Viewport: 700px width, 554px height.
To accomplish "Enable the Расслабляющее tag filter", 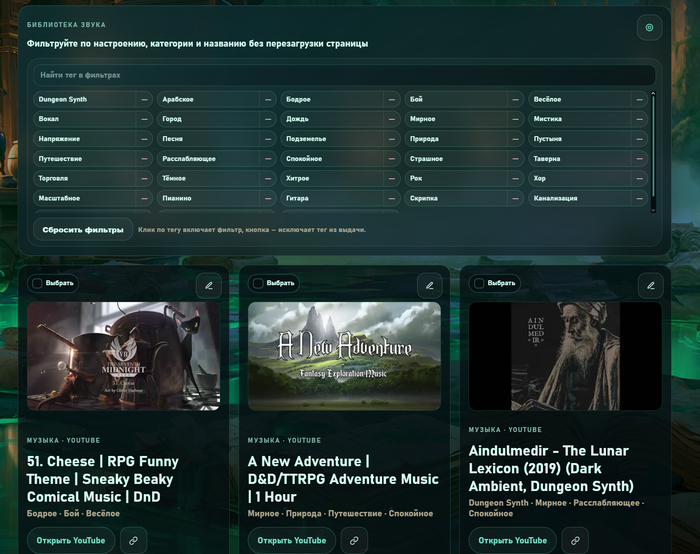I will click(x=208, y=158).
